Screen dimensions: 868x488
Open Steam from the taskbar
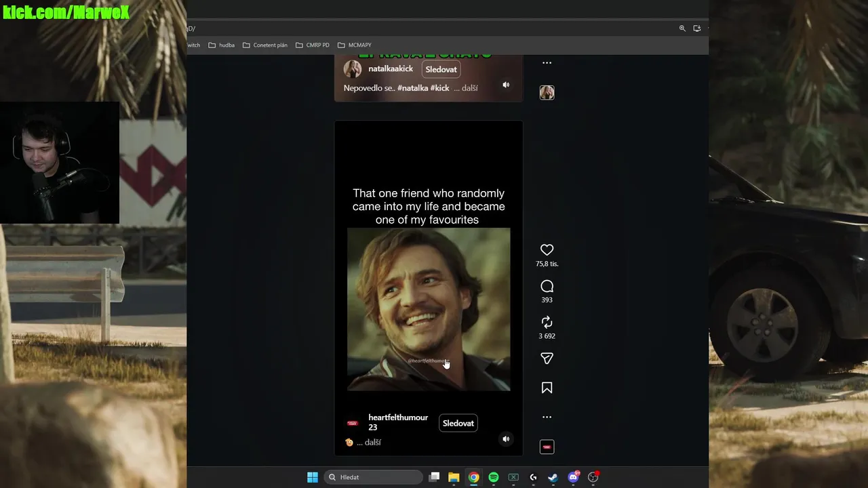tap(553, 477)
